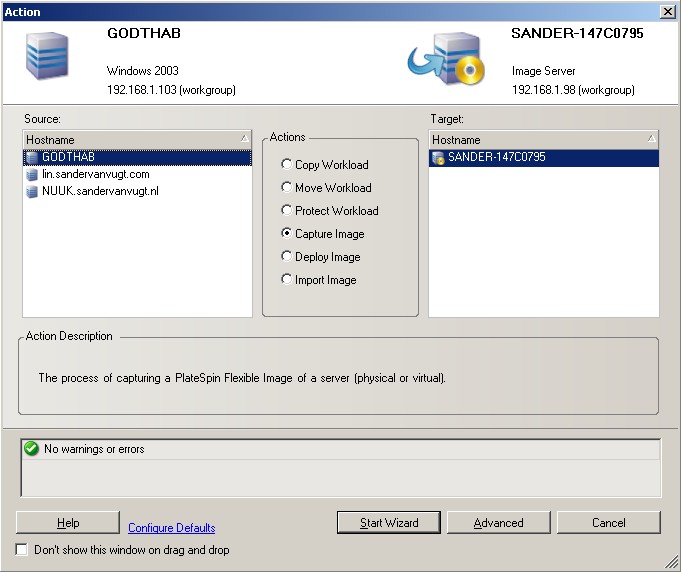Select the Copy Workload radio option
681x572 pixels.
pos(287,165)
